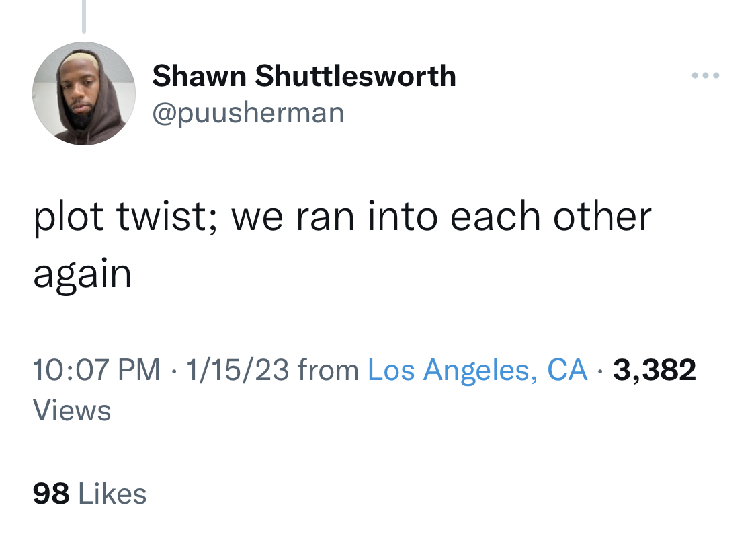This screenshot has height=536, width=756.
Task: Click the hooded figure in the avatar
Action: [87, 99]
